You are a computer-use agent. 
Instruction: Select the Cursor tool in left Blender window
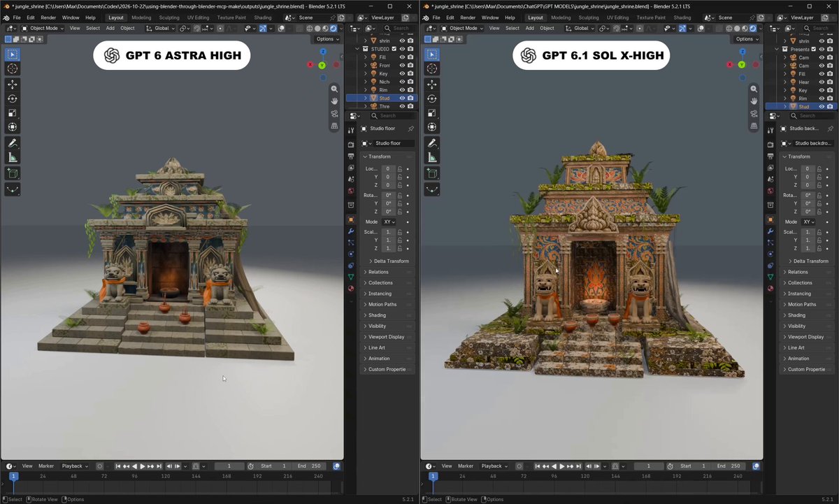13,69
